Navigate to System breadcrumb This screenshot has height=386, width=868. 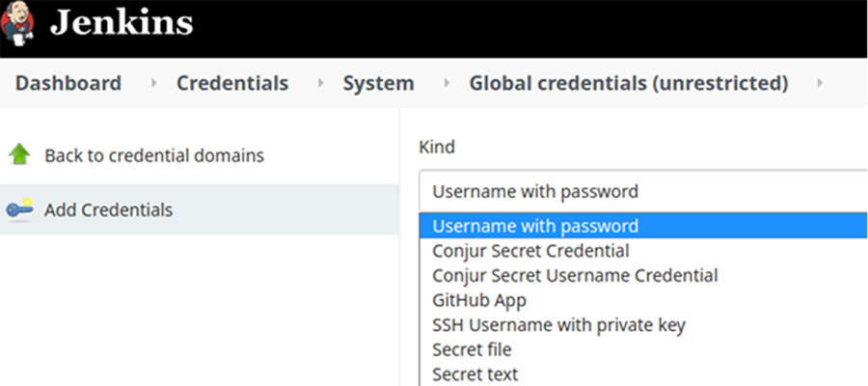(x=378, y=83)
